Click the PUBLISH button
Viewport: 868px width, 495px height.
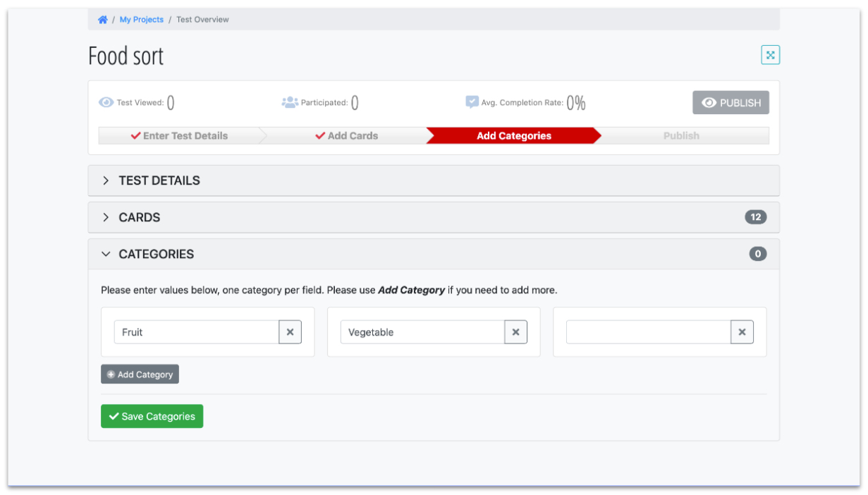[x=731, y=102]
